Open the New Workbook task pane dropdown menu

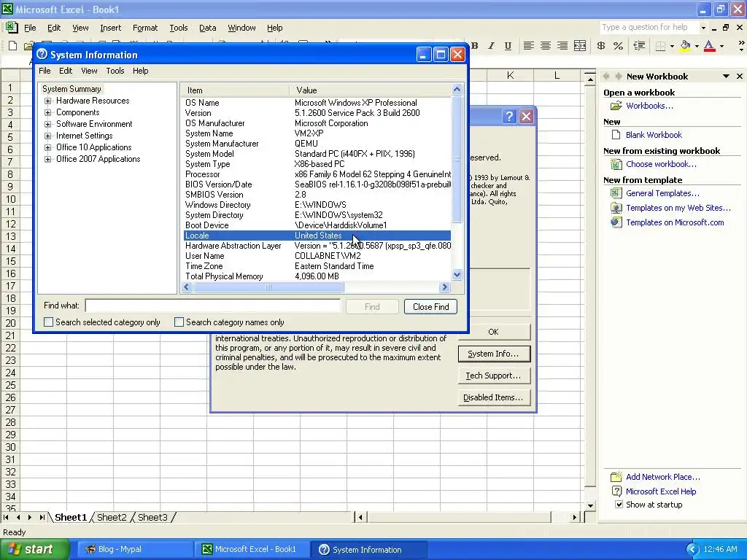[726, 76]
